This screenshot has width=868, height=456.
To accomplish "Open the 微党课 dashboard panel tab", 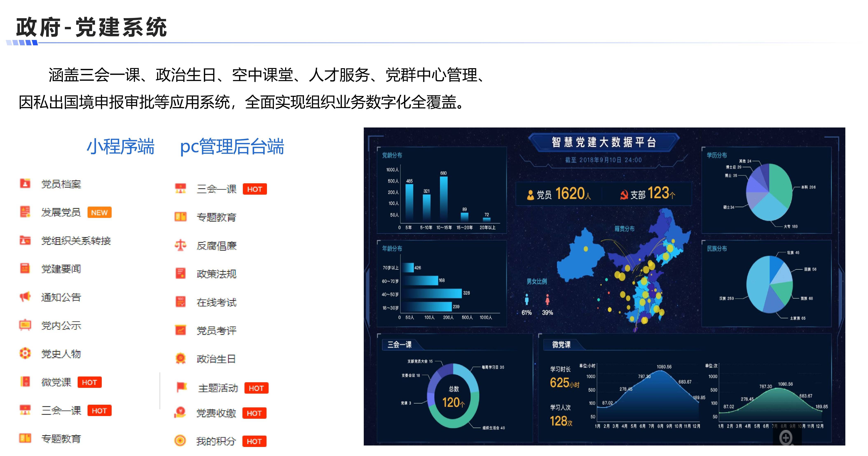I will pyautogui.click(x=561, y=344).
